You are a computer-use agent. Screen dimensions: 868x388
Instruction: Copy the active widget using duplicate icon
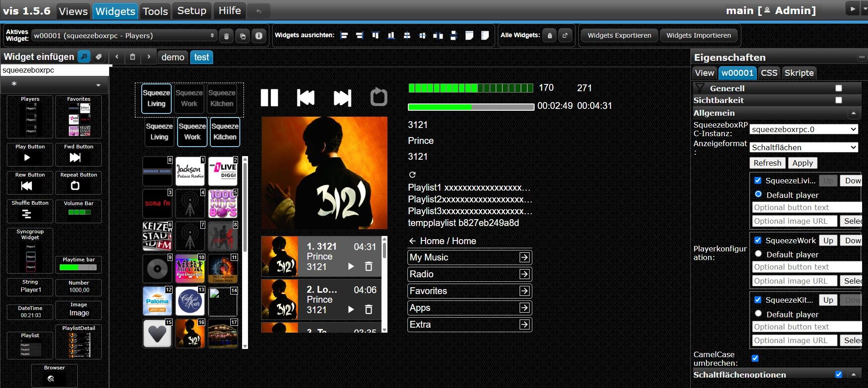tap(243, 36)
